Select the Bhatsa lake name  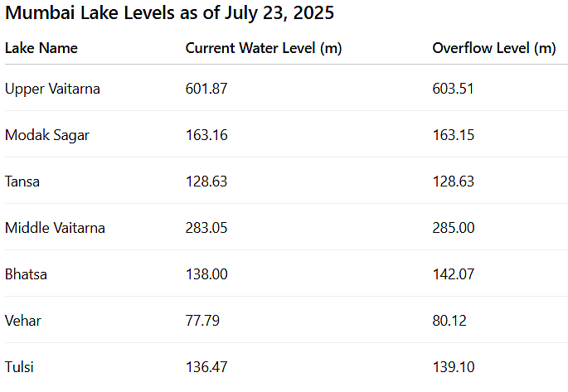[x=26, y=274]
